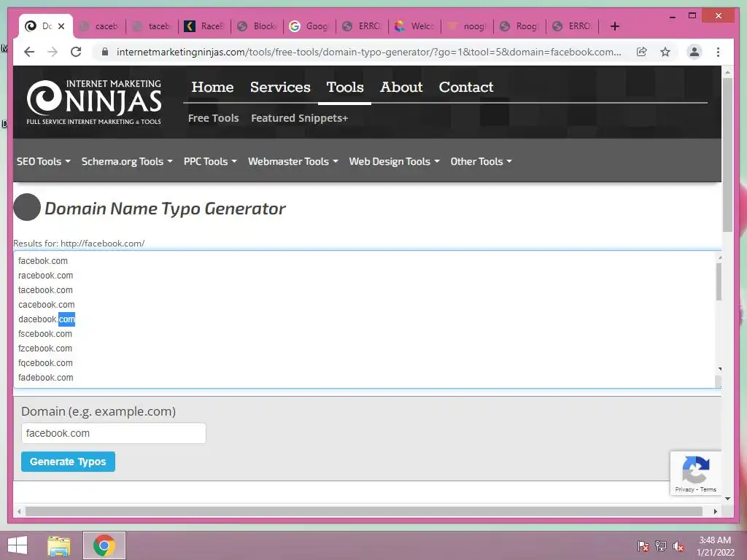Open the About navigation link
The image size is (747, 560).
(401, 87)
